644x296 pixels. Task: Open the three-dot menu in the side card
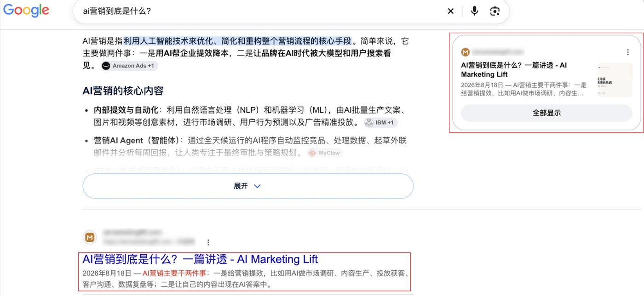pos(628,52)
